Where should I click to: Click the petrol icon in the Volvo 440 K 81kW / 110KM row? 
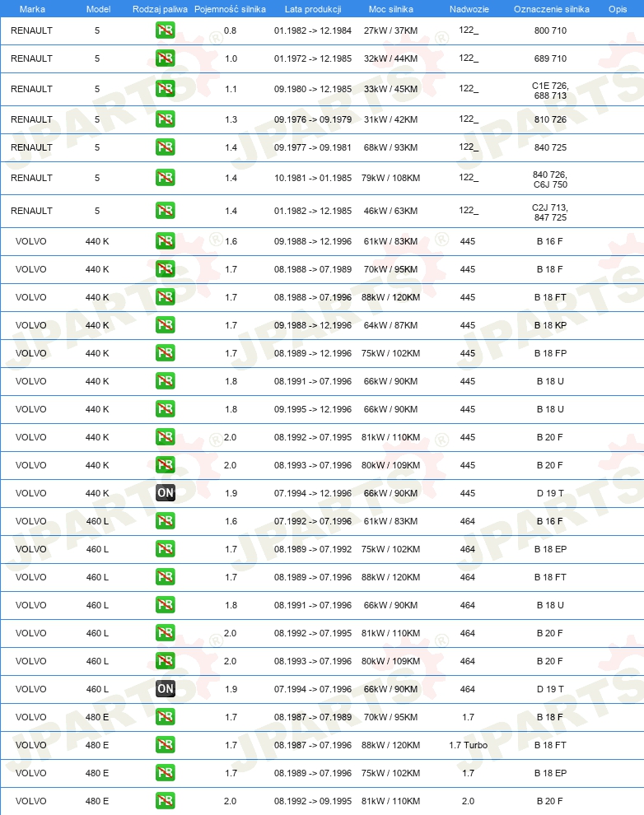[166, 437]
